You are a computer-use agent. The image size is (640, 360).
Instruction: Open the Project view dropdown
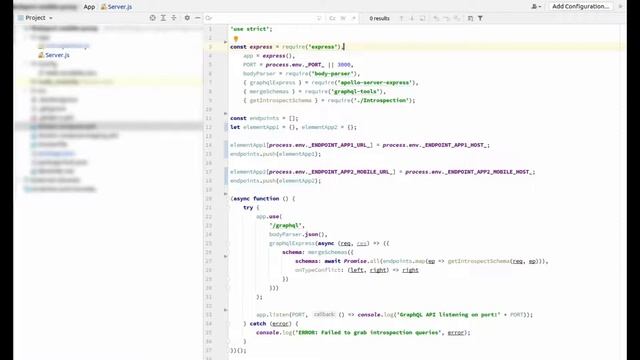tap(51, 18)
